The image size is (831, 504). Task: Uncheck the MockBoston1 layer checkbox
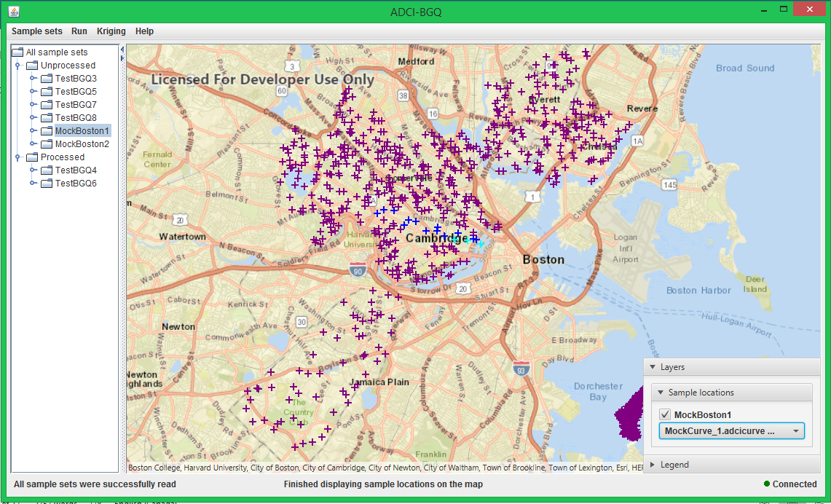(665, 415)
